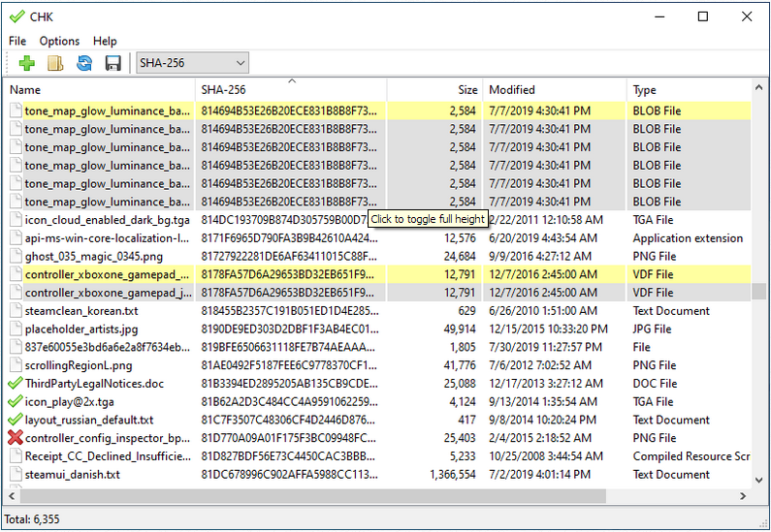The image size is (771, 532).
Task: Click the CHK green checkmark title icon
Action: tap(17, 16)
